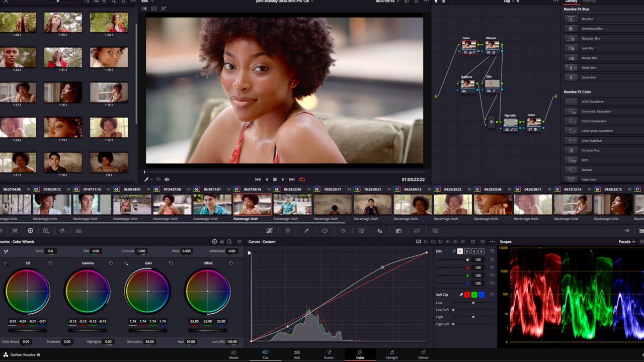
Task: Open the clip name dropdown above viewer
Action: click(x=284, y=1)
